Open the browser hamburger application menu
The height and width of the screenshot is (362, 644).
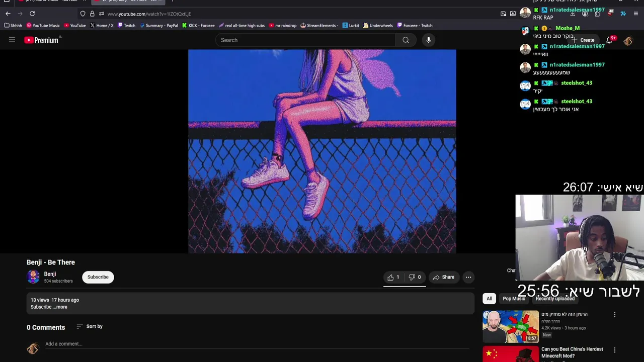click(636, 14)
